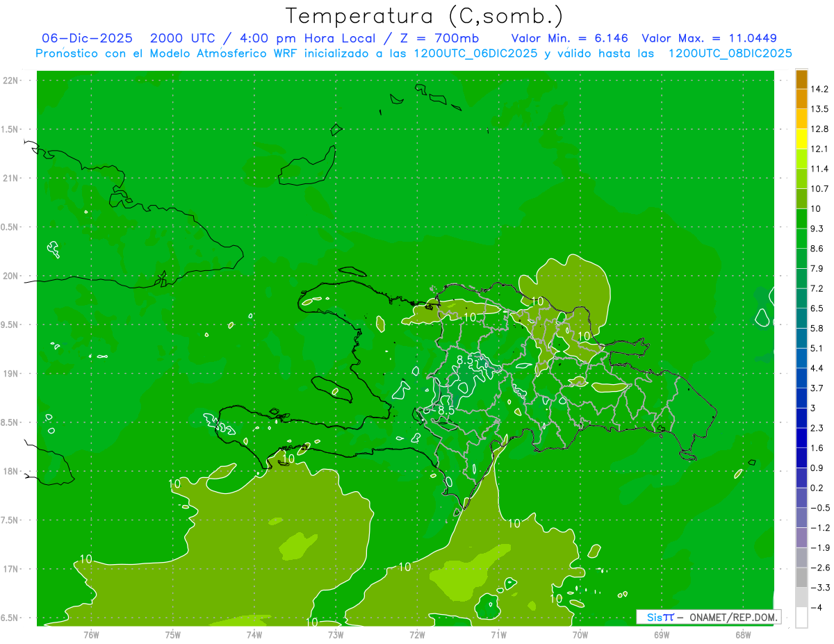Image resolution: width=834 pixels, height=644 pixels.
Task: Click the '19N' latitude axis label
Action: click(x=12, y=373)
